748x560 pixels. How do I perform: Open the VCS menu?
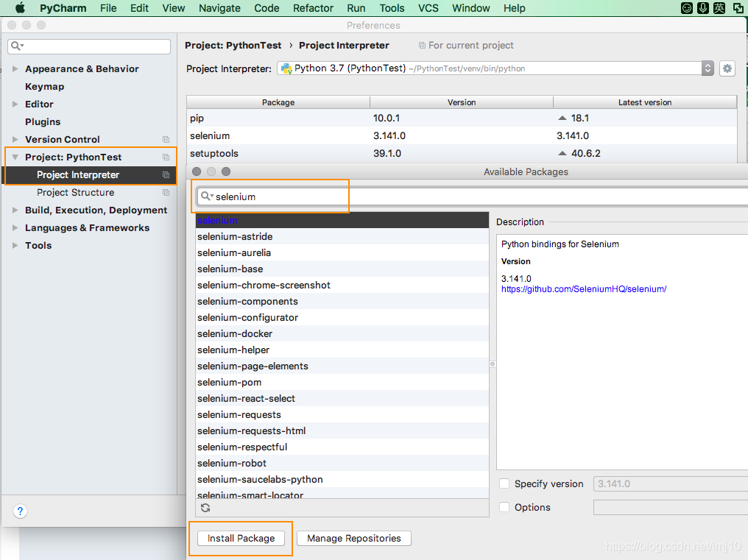point(428,8)
